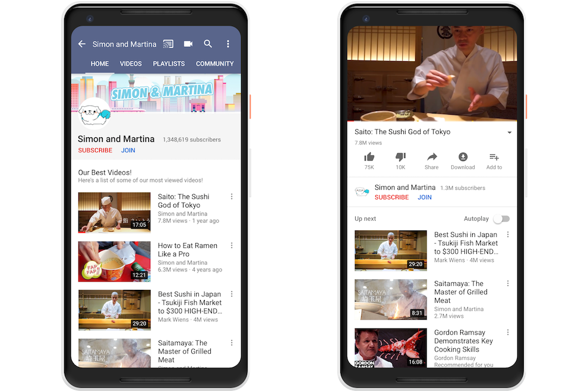The height and width of the screenshot is (392, 588).
Task: Switch to the HOME tab
Action: coord(100,64)
